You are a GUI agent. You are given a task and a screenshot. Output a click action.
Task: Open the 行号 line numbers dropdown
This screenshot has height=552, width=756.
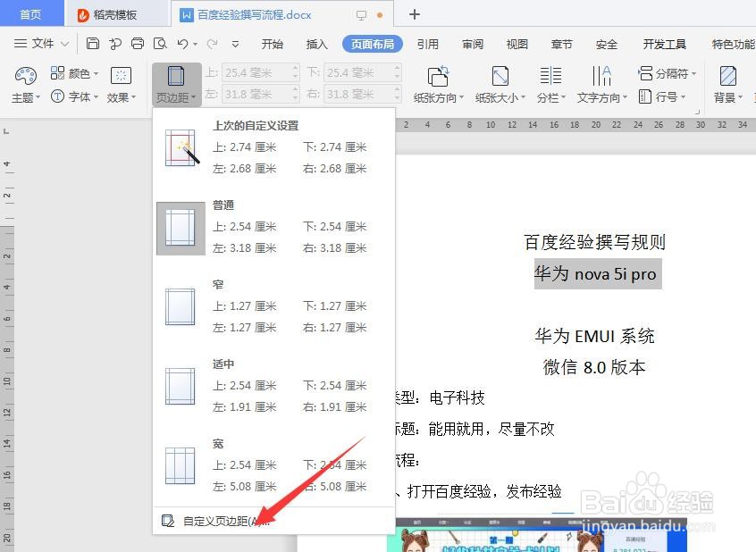[662, 96]
